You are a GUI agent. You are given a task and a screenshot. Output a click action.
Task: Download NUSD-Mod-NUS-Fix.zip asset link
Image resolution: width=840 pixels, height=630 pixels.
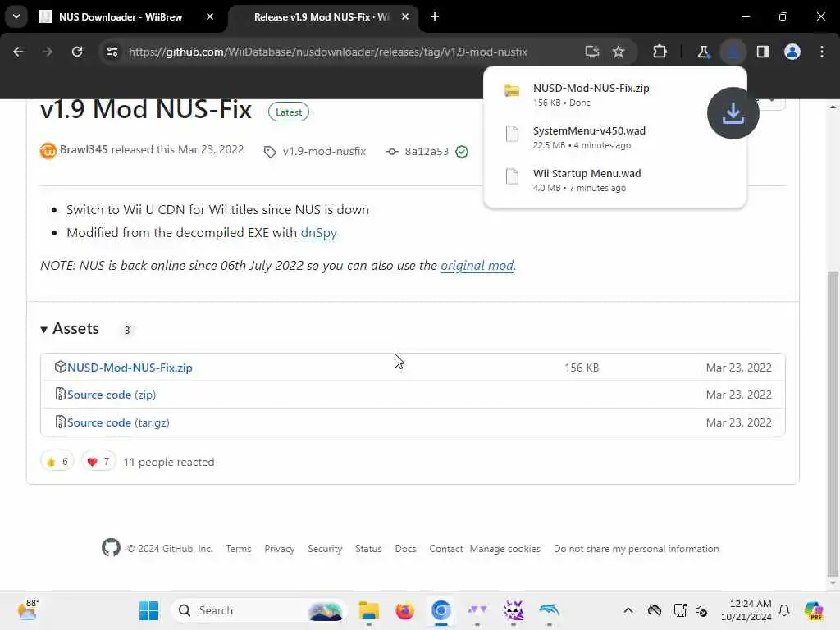coord(130,367)
